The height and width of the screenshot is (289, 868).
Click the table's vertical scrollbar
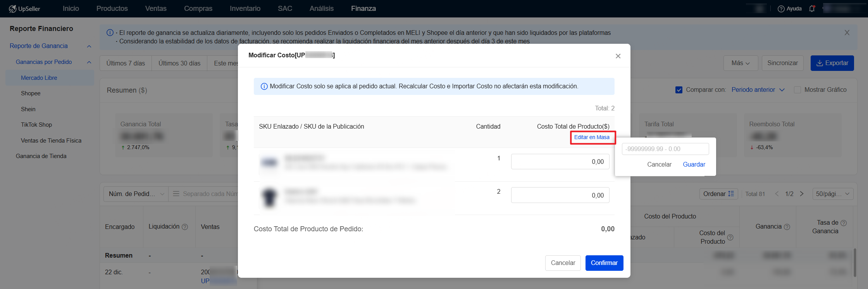click(855, 263)
